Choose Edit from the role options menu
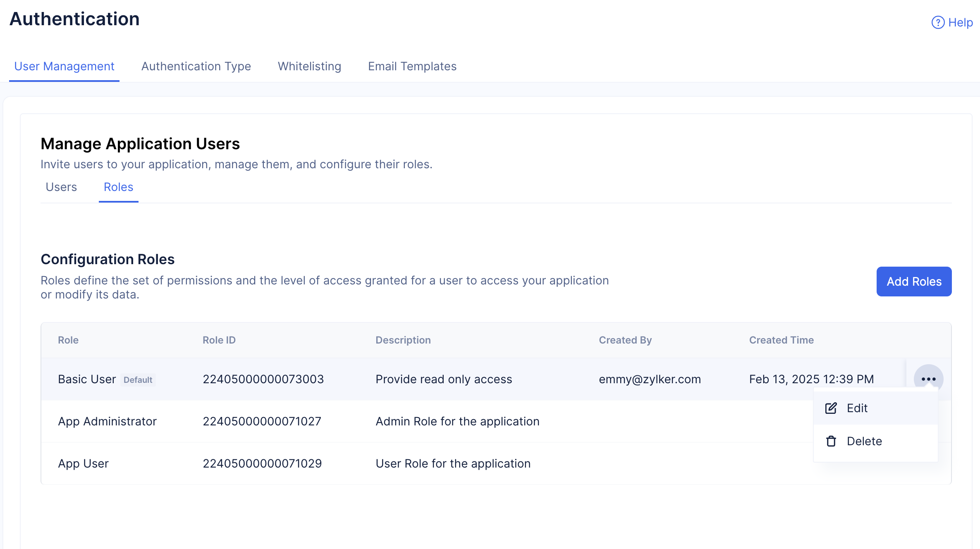This screenshot has height=549, width=980. coord(875,408)
